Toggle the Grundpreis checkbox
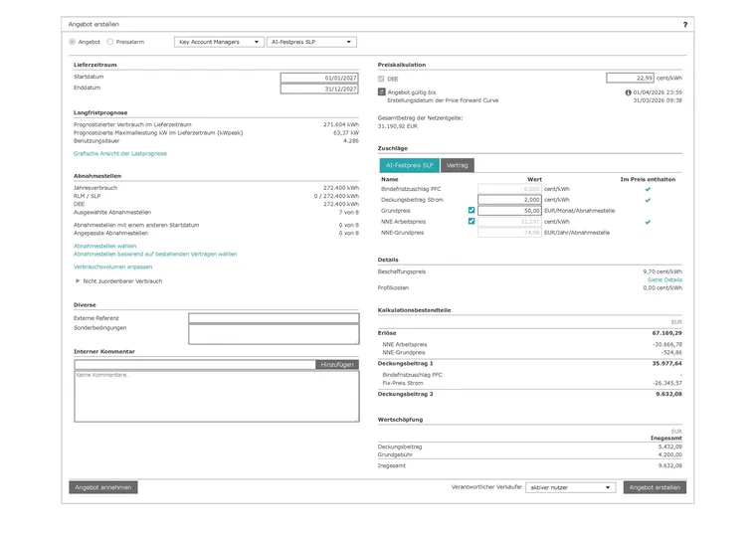756x534 pixels. pos(472,211)
